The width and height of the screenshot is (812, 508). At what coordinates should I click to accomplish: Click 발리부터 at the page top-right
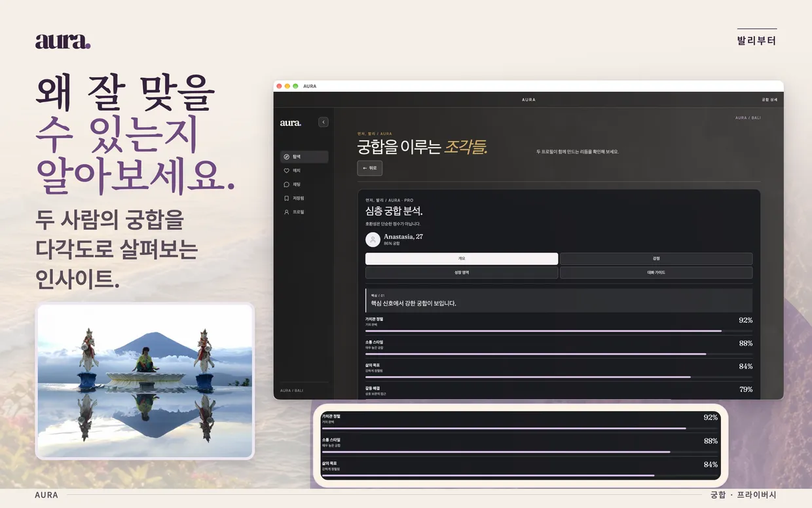[757, 41]
